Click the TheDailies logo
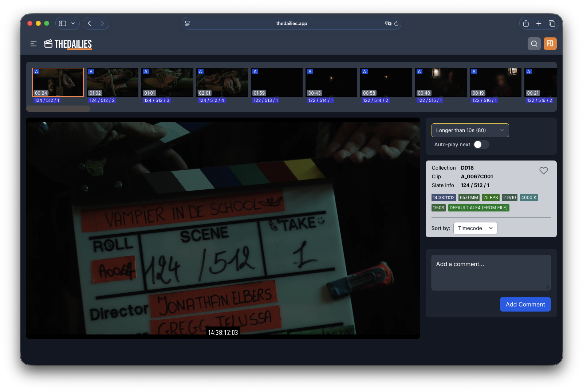The height and width of the screenshot is (392, 583). (x=68, y=44)
